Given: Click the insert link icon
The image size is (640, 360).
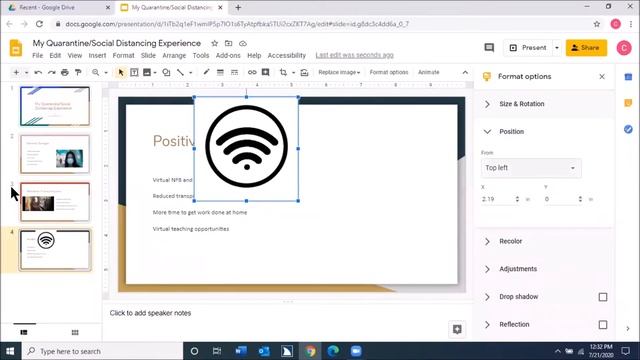Looking at the screenshot, I should point(252,72).
